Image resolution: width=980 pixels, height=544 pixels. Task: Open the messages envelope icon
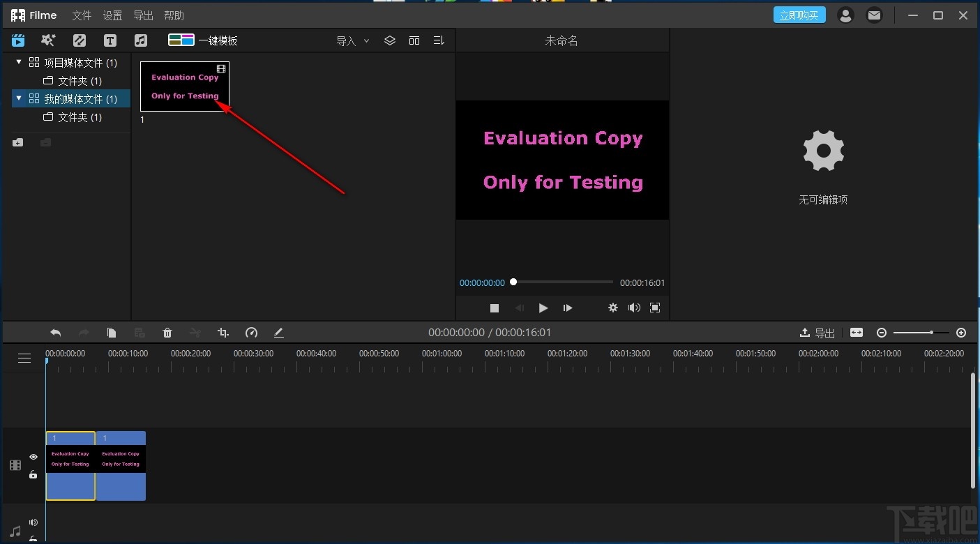(x=874, y=15)
